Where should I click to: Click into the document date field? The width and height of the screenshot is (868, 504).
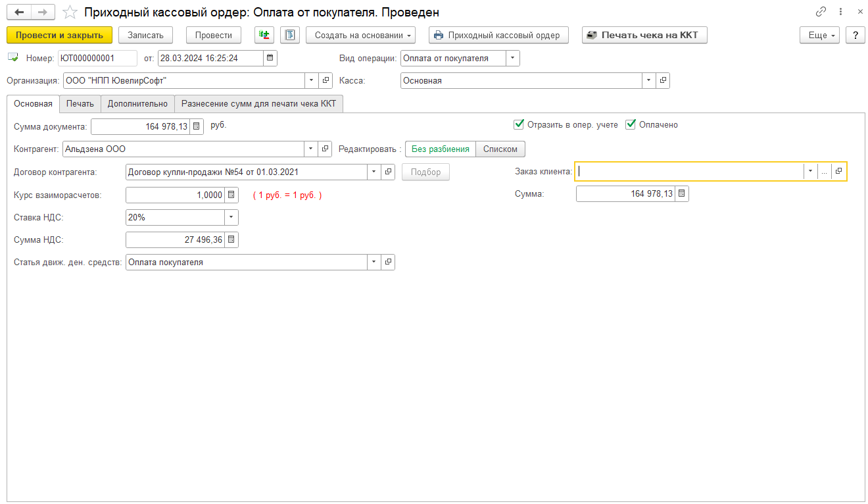pyautogui.click(x=210, y=58)
